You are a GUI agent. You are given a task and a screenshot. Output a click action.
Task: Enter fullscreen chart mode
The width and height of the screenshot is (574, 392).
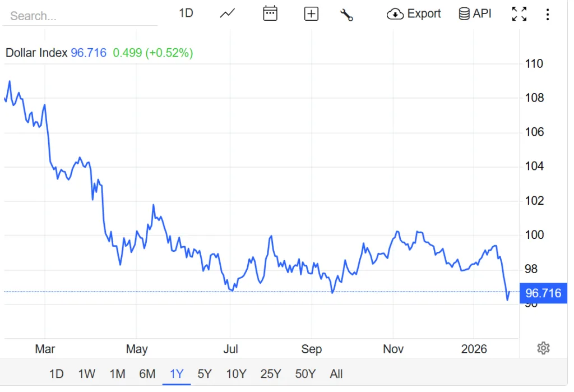click(519, 13)
